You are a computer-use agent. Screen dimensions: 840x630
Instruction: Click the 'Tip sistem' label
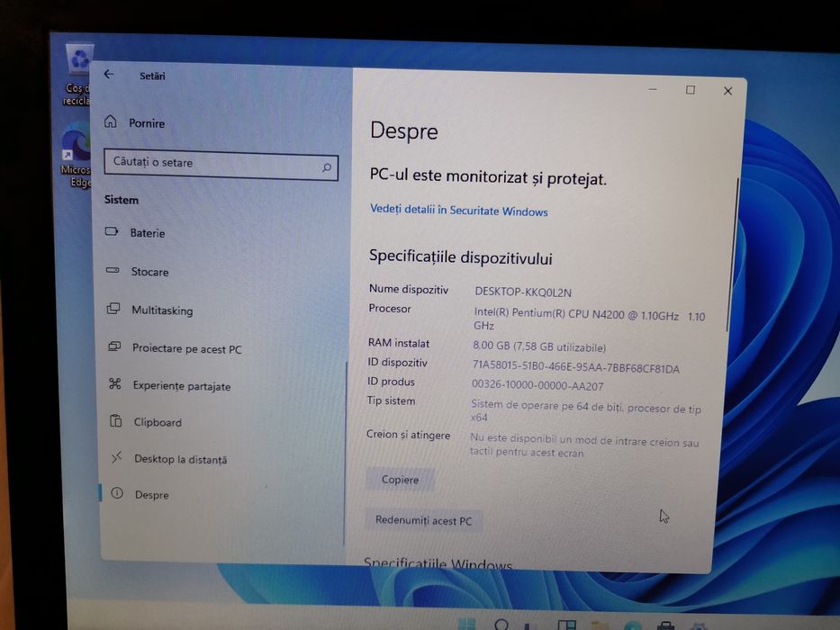coord(391,400)
